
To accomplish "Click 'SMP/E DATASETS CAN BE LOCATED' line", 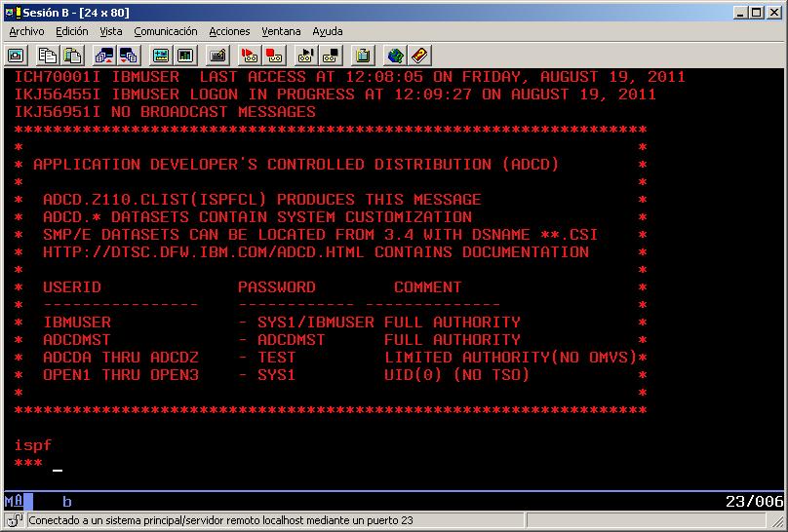I will pos(320,235).
